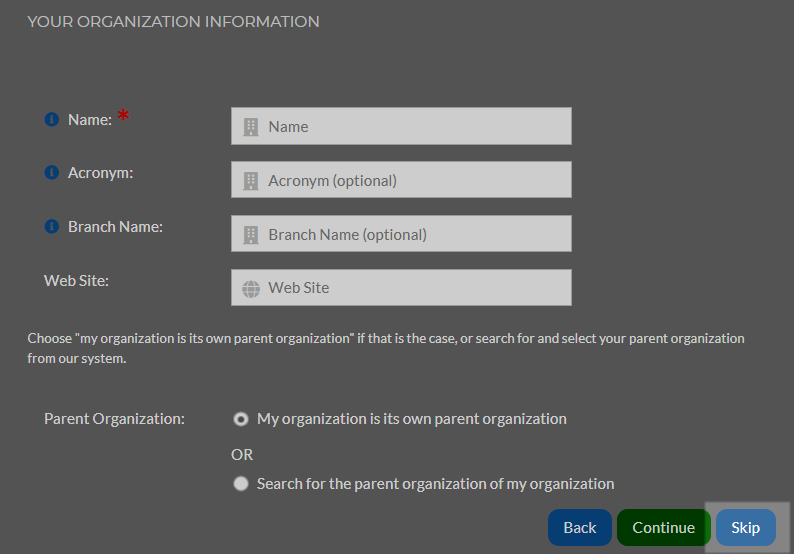The height and width of the screenshot is (554, 794).
Task: Select 'Search for the parent organization' radio
Action: point(241,484)
